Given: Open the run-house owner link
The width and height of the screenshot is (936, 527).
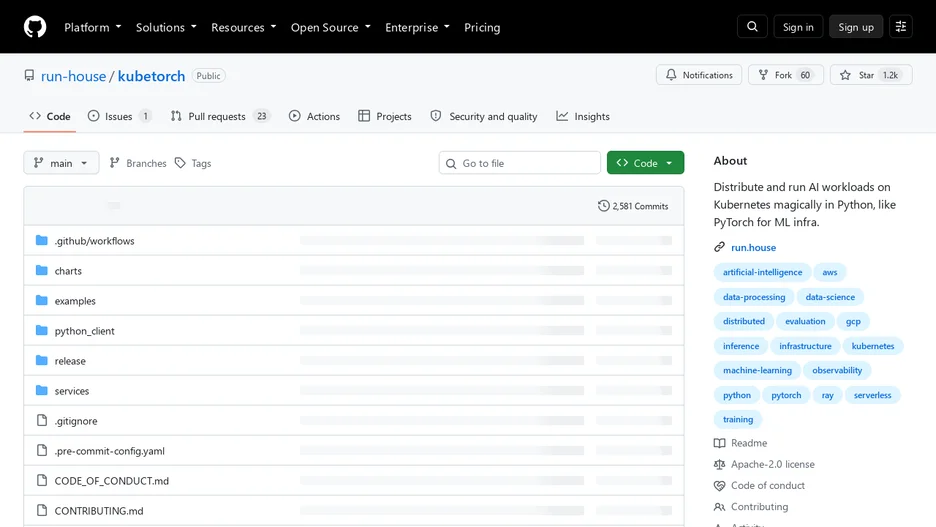Looking at the screenshot, I should click(73, 76).
